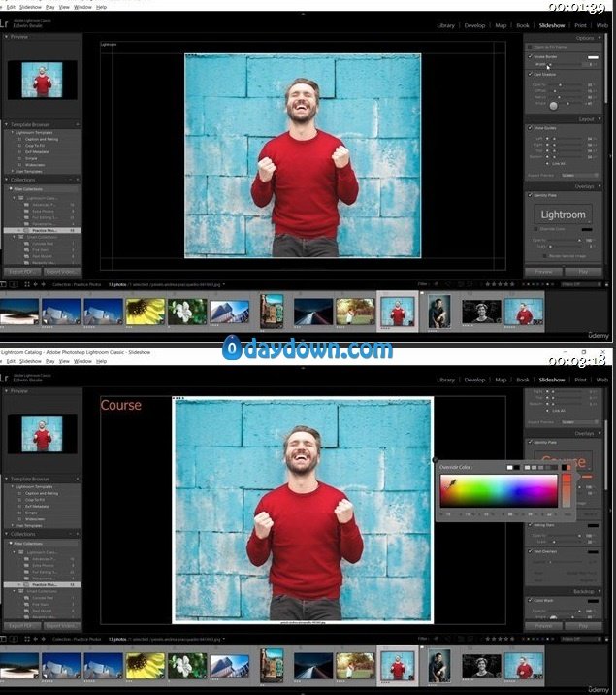Toggle the Identity Plate checkbox in the upper window
616x695 pixels.
click(x=530, y=195)
